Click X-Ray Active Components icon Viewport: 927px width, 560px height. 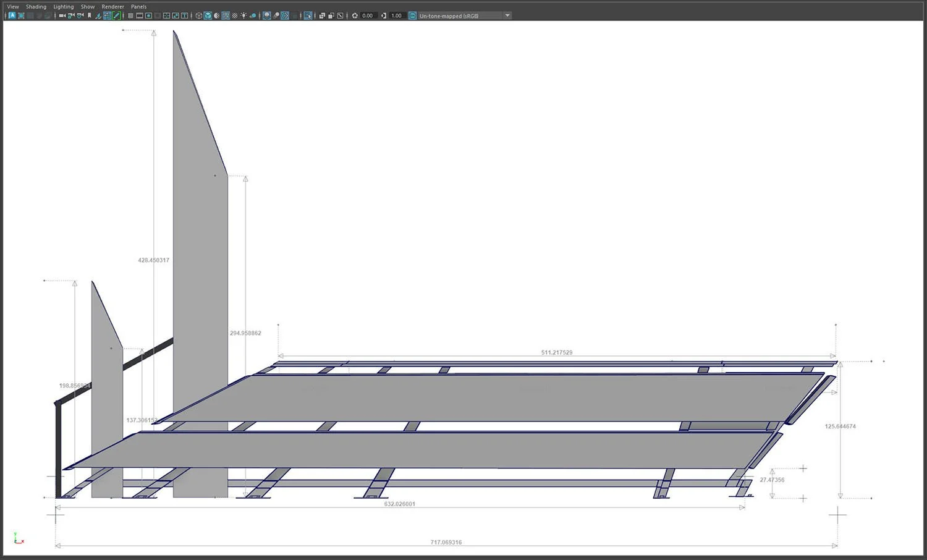331,15
